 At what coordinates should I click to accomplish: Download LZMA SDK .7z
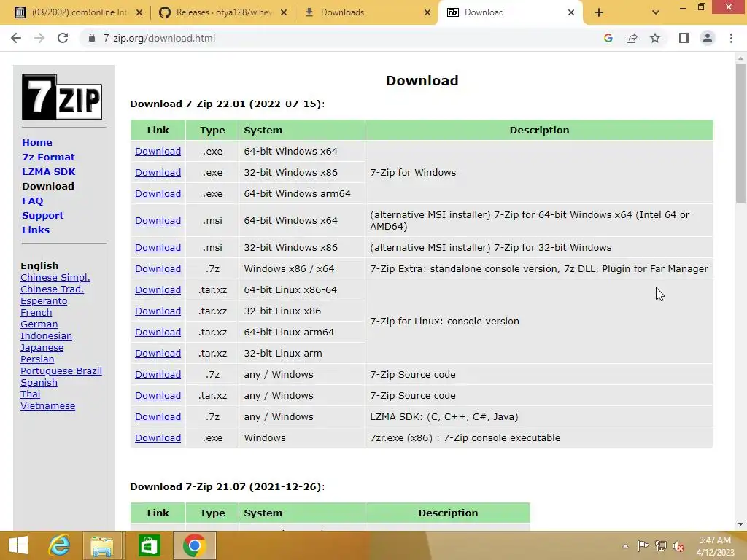tap(158, 416)
